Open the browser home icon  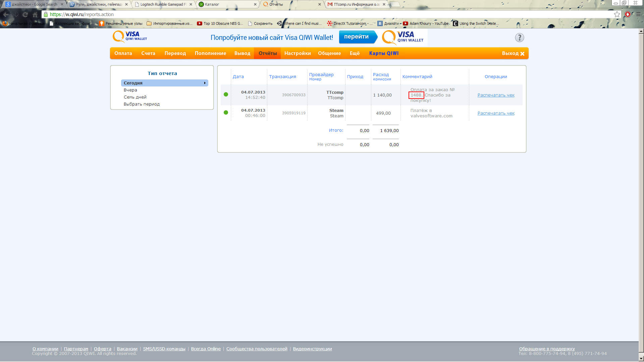tap(35, 14)
